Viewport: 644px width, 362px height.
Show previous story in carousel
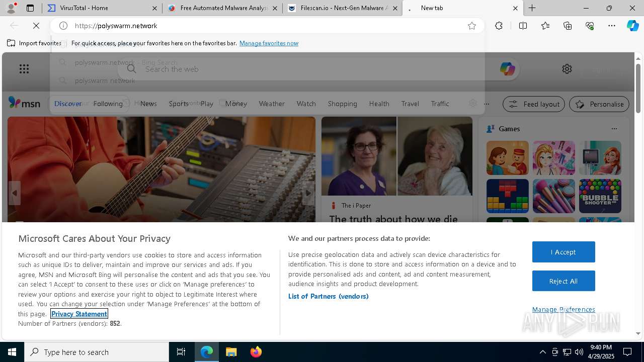coord(14,193)
